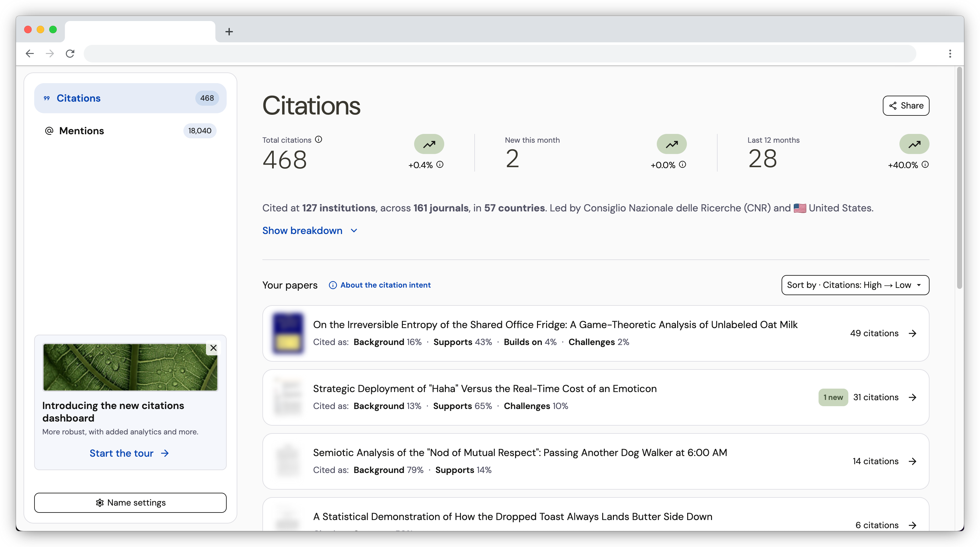This screenshot has height=547, width=980.
Task: Open the Sort by Citations dropdown
Action: click(855, 285)
